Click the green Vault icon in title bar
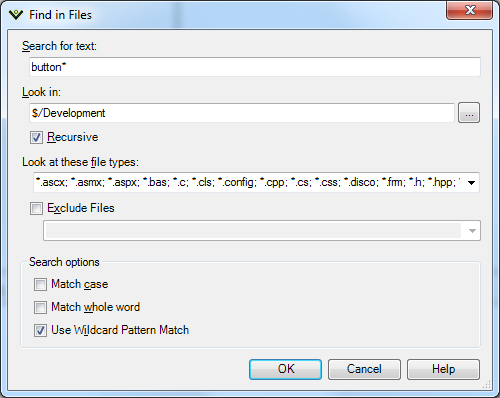Image resolution: width=500 pixels, height=398 pixels. tap(16, 15)
